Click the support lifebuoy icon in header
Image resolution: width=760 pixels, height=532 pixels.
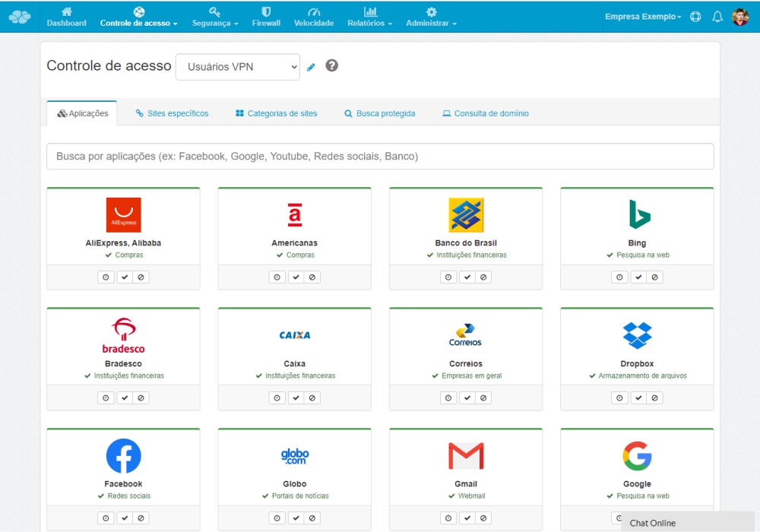[695, 17]
